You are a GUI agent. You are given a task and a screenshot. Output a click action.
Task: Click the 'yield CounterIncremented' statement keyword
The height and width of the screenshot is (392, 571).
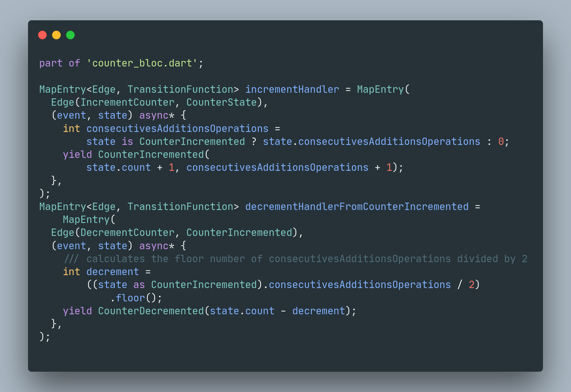[77, 154]
